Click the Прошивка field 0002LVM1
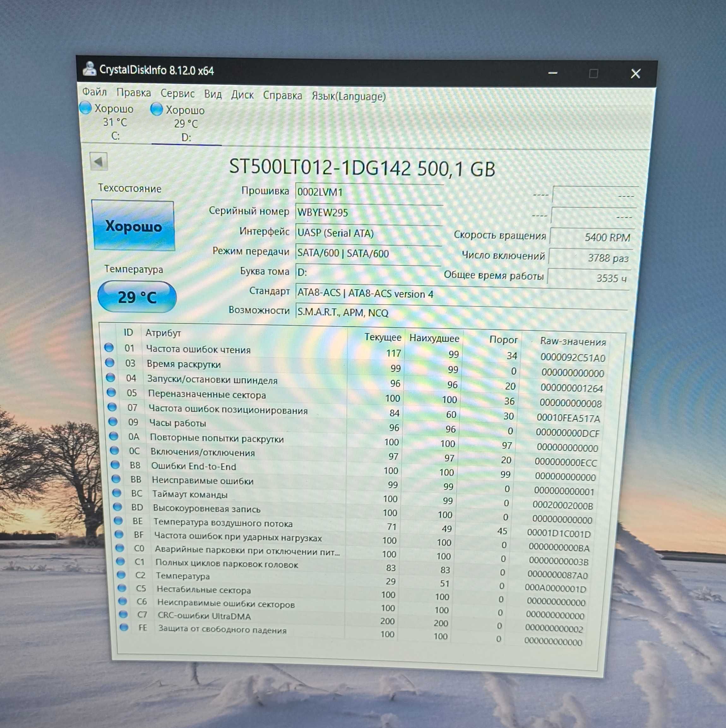The width and height of the screenshot is (726, 728). [x=369, y=192]
